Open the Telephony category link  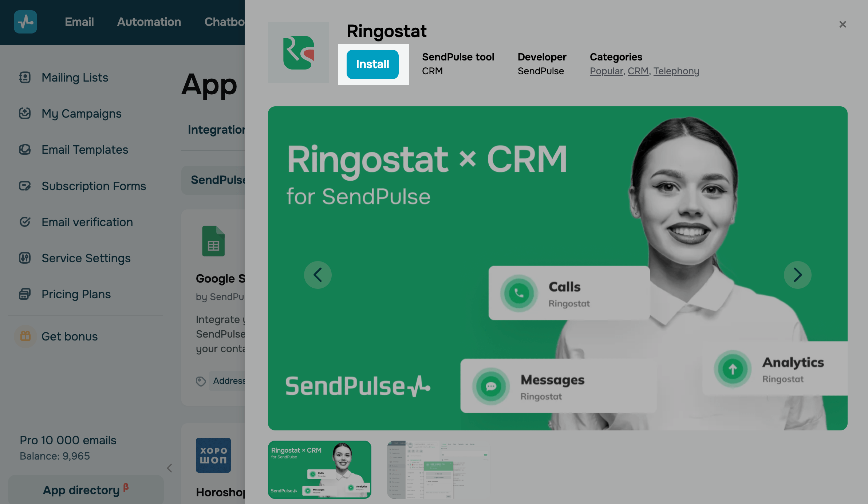point(676,71)
